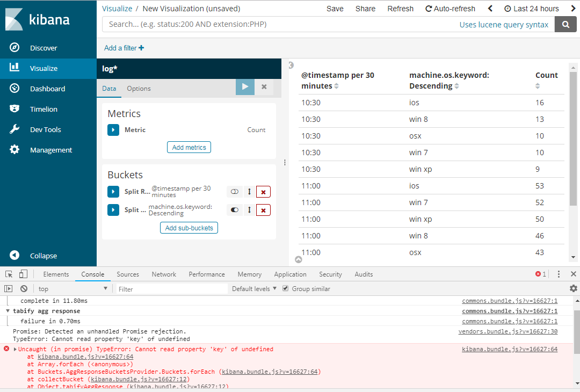Expand the @timestamp Split Rows editor
The width and height of the screenshot is (580, 392).
pos(113,192)
